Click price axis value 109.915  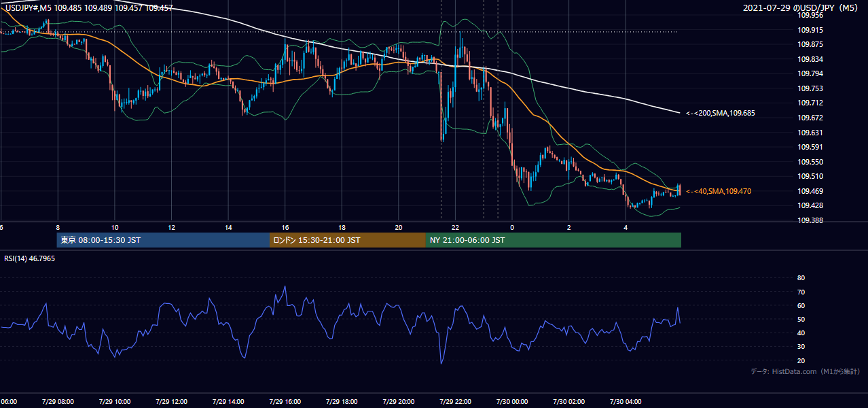coord(810,30)
